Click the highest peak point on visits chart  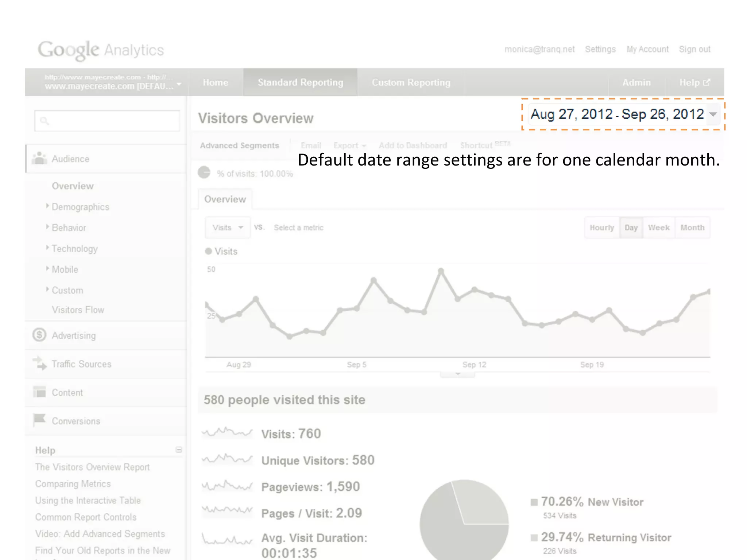[441, 271]
